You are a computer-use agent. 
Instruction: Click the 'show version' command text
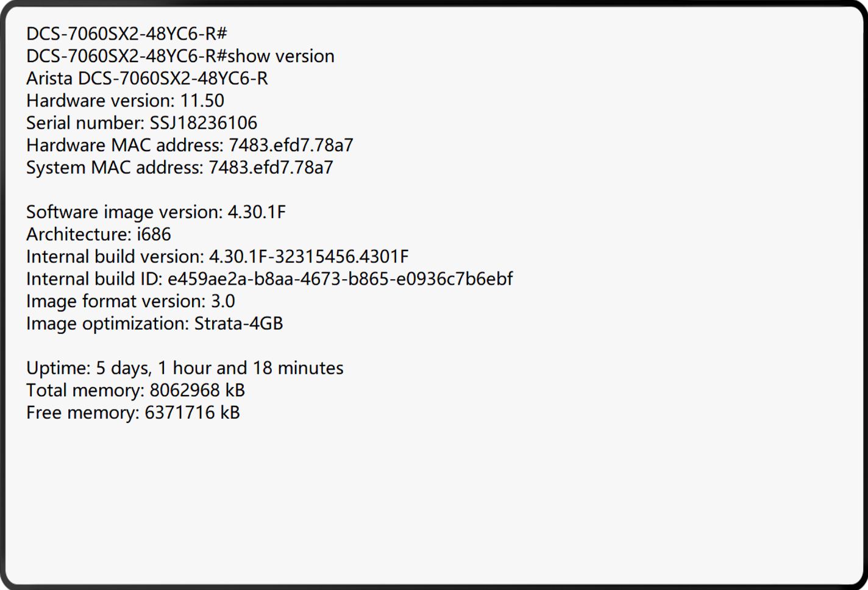point(281,56)
